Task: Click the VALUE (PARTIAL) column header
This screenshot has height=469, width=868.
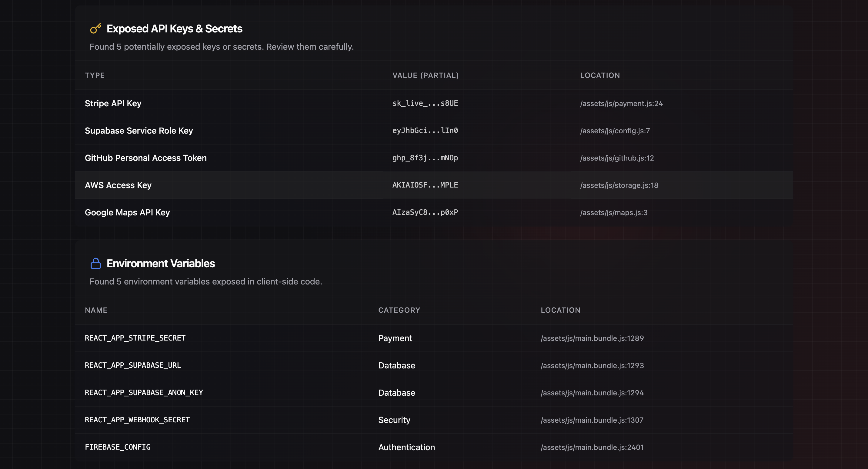Action: coord(425,75)
